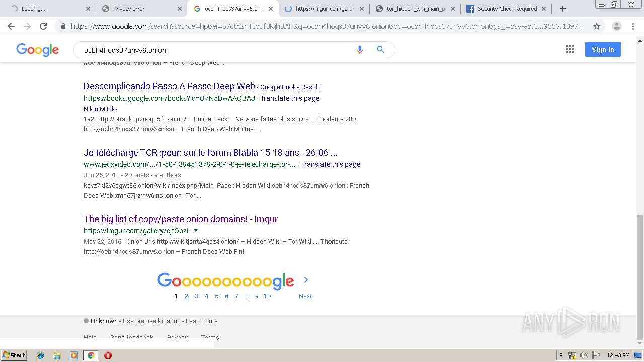Screen dimensions: 644x362
Task: Go to Google home via logo
Action: tap(38, 49)
